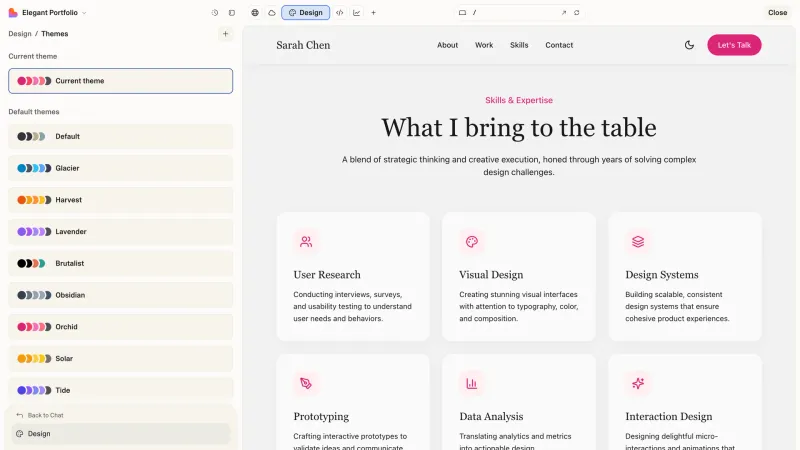The width and height of the screenshot is (800, 450).
Task: Click the Interaction Design card title
Action: pos(668,416)
